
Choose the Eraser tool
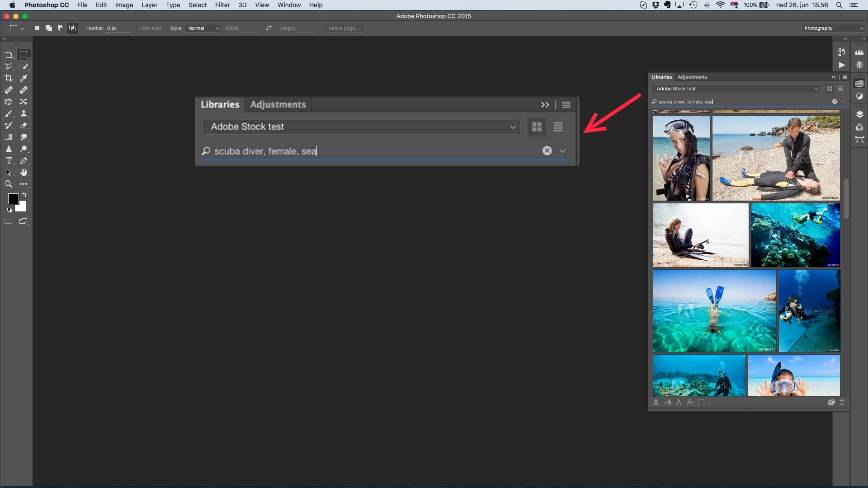point(24,125)
